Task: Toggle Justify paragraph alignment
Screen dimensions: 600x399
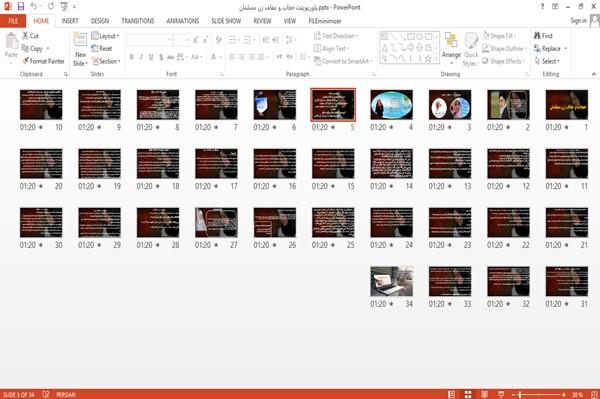Action: pyautogui.click(x=261, y=57)
